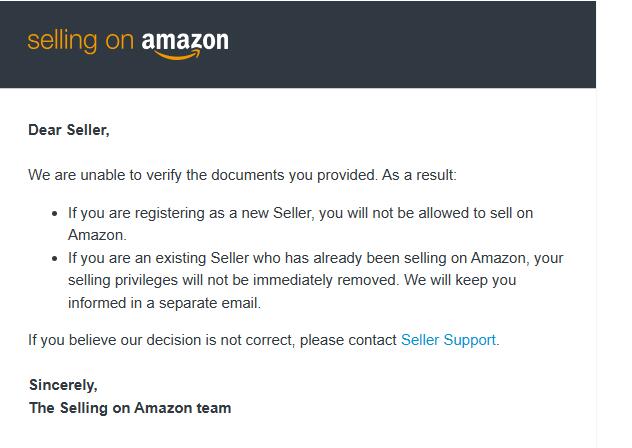The image size is (632, 448).
Task: Click the word "Amazon." under first bullet
Action: [x=97, y=235]
